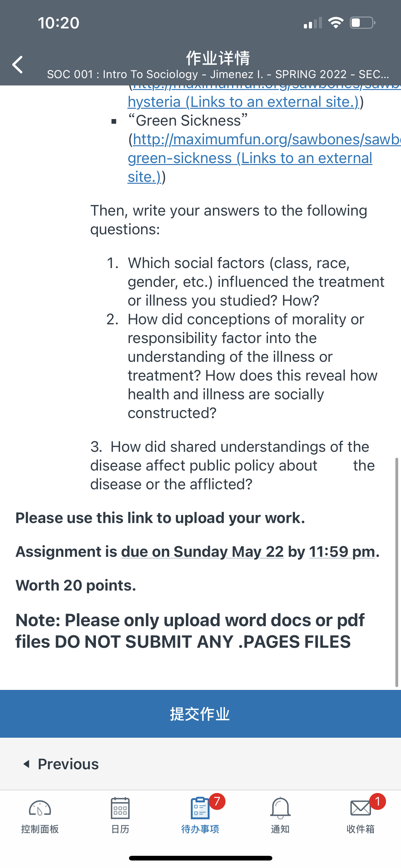The width and height of the screenshot is (401, 868).
Task: Open the to-do clipboard icon
Action: tap(200, 808)
